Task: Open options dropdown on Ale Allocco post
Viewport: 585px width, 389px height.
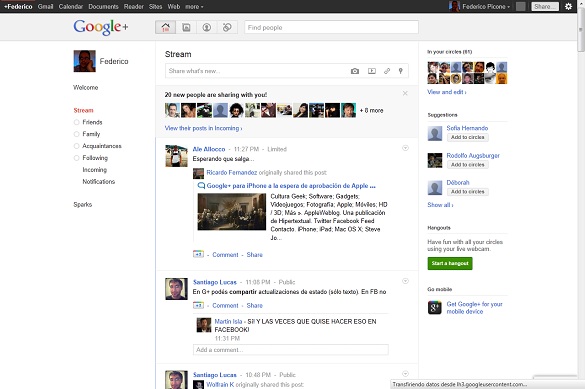Action: (x=405, y=148)
